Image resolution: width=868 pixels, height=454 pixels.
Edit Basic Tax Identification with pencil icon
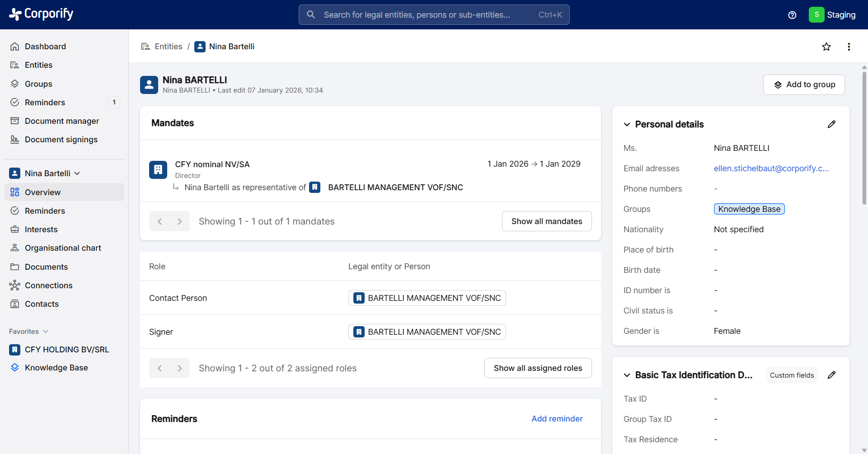tap(831, 375)
